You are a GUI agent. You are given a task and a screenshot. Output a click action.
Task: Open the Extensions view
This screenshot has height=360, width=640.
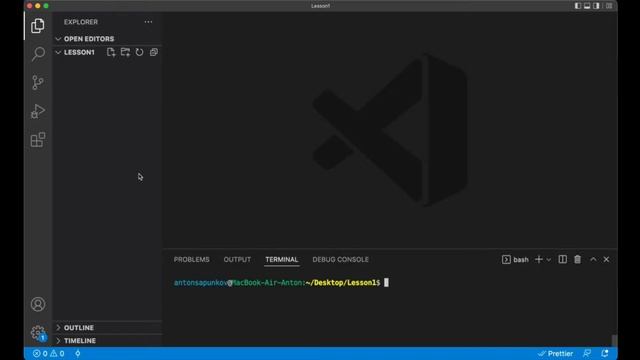(x=38, y=140)
